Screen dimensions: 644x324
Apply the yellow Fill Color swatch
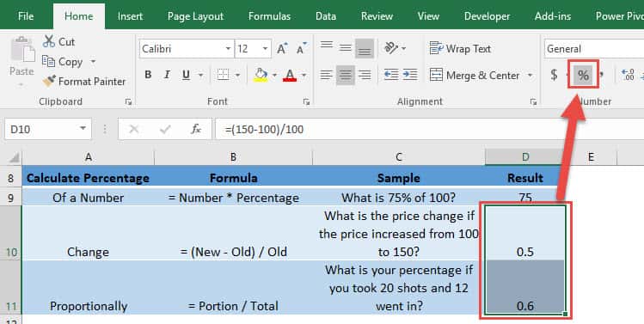(x=261, y=75)
